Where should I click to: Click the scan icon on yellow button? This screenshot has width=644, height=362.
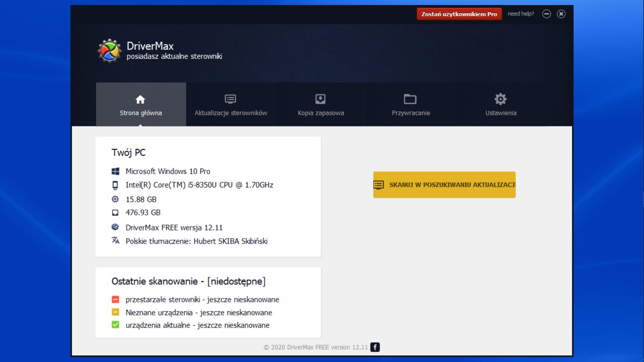pyautogui.click(x=379, y=185)
